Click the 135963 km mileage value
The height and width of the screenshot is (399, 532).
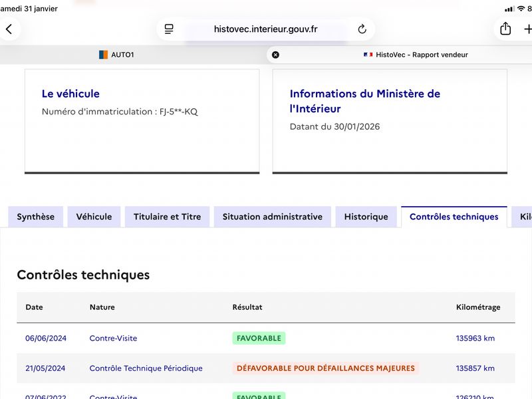pos(475,338)
